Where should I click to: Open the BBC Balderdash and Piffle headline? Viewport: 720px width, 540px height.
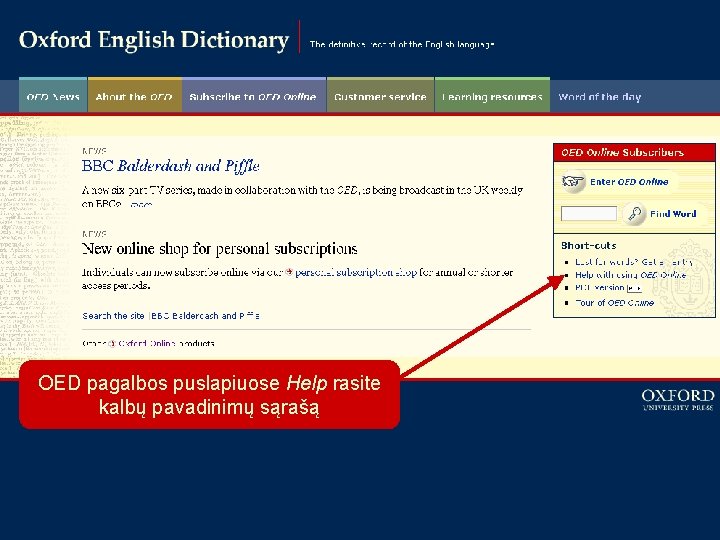(x=171, y=166)
